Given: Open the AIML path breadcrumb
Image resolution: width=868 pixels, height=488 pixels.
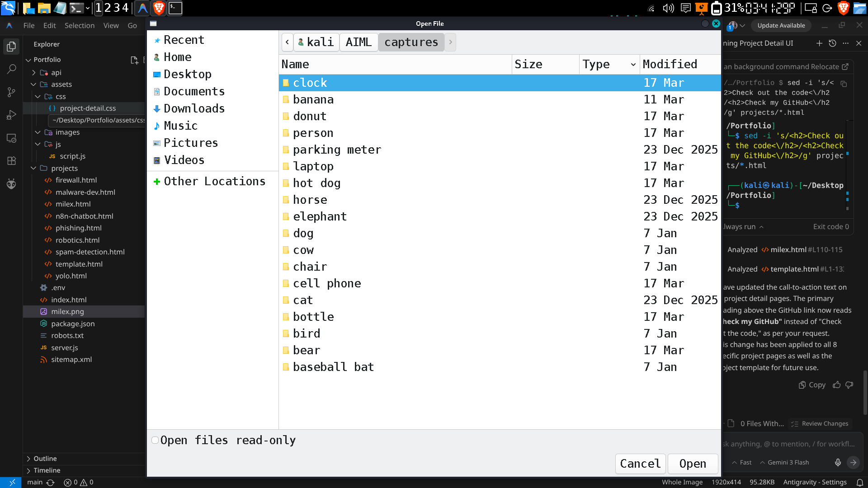Looking at the screenshot, I should click(x=359, y=42).
